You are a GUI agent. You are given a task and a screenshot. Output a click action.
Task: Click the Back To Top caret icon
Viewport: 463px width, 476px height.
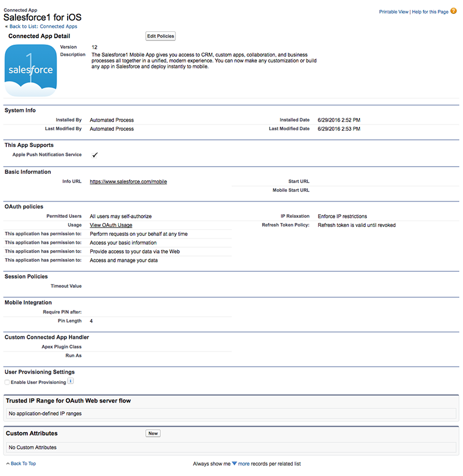tap(8, 464)
